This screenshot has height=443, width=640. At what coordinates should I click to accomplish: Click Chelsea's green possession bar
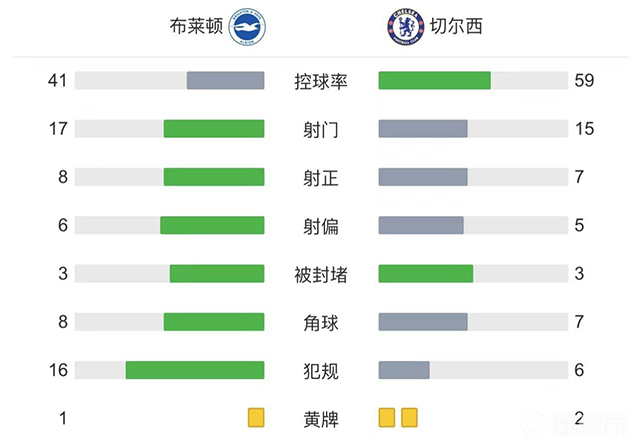coord(434,81)
